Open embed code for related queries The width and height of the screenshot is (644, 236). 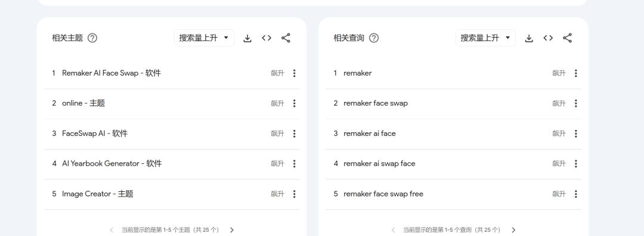pos(548,38)
